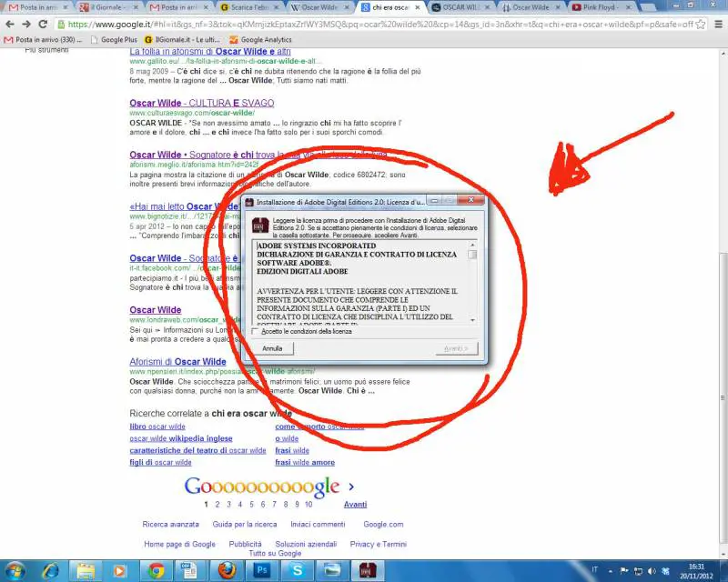Open 'Home page di Google' footer link
The image size is (728, 582).
[x=179, y=544]
